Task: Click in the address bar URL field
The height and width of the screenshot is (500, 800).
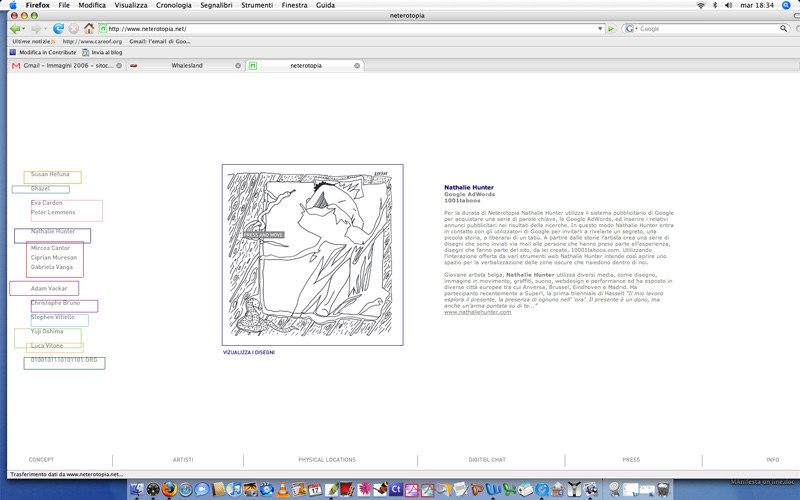Action: [x=352, y=29]
